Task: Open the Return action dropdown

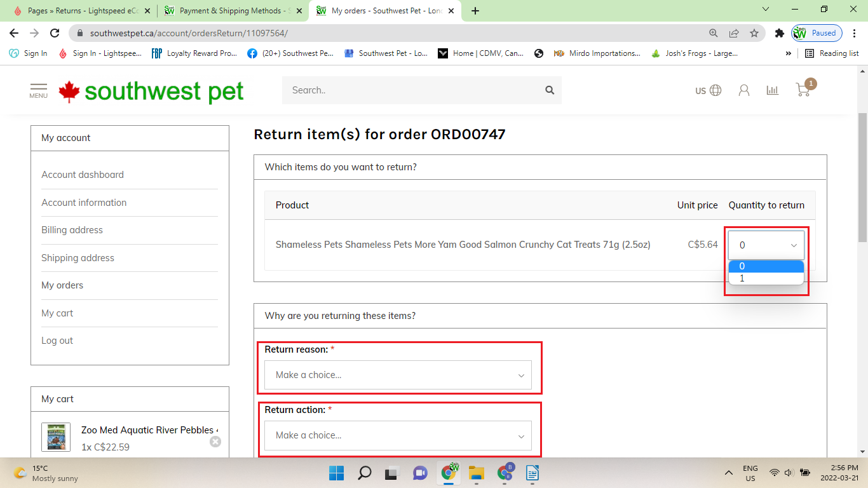Action: click(x=398, y=435)
